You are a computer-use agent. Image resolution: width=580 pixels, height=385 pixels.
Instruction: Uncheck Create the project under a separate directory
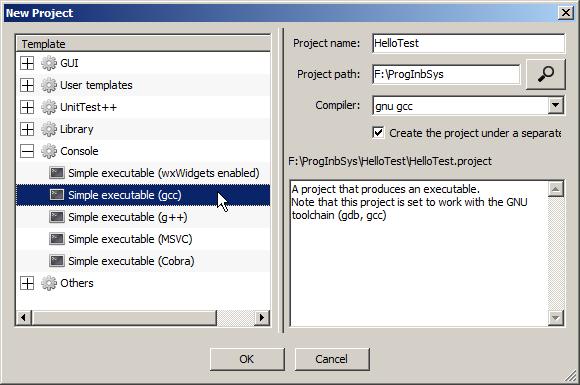point(378,132)
